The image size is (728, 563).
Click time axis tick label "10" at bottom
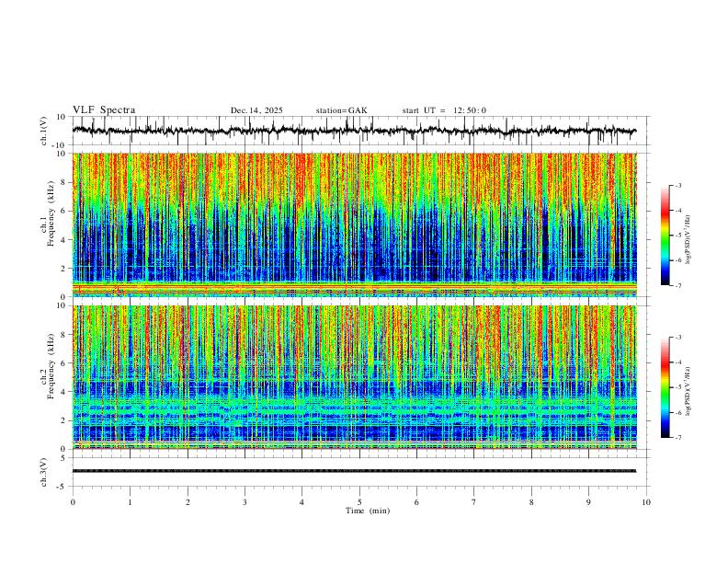[646, 502]
